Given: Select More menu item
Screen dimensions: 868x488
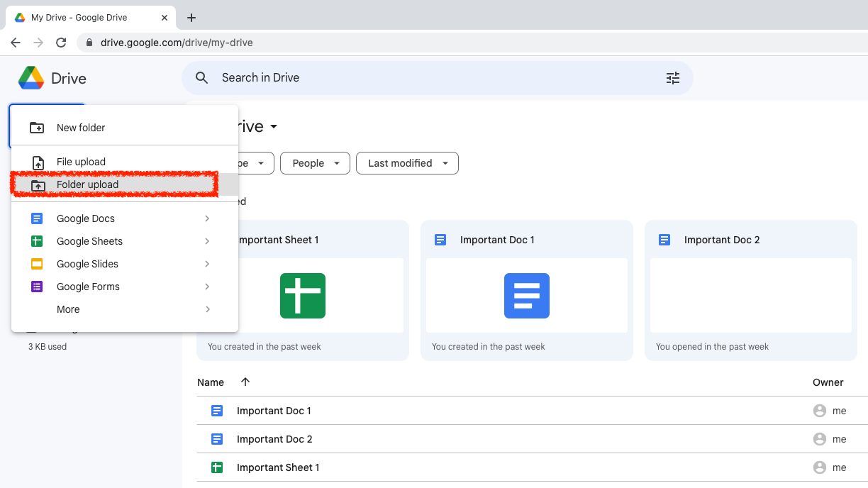Looking at the screenshot, I should coord(125,309).
